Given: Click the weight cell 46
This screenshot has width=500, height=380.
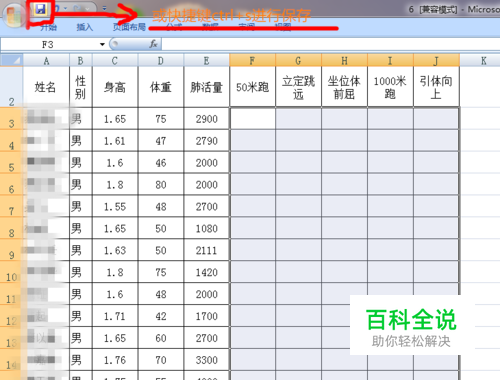Looking at the screenshot, I should (x=161, y=162).
